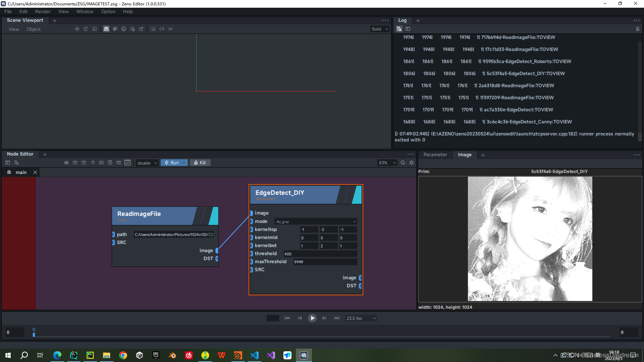Open the Solid shading mode dropdown

point(379,29)
